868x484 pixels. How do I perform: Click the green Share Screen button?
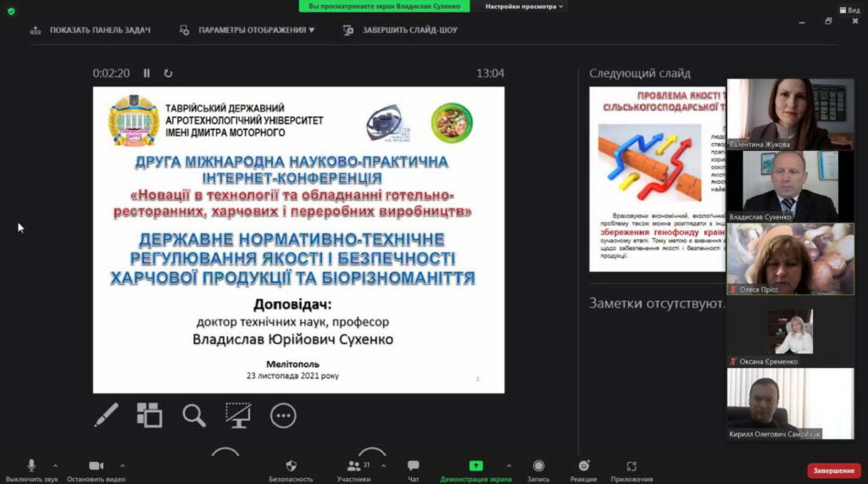(476, 470)
